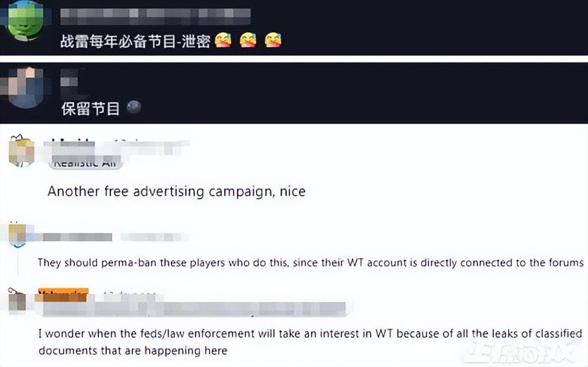Click the gray round emoji after 保留节目
588x367 pixels.
(134, 107)
